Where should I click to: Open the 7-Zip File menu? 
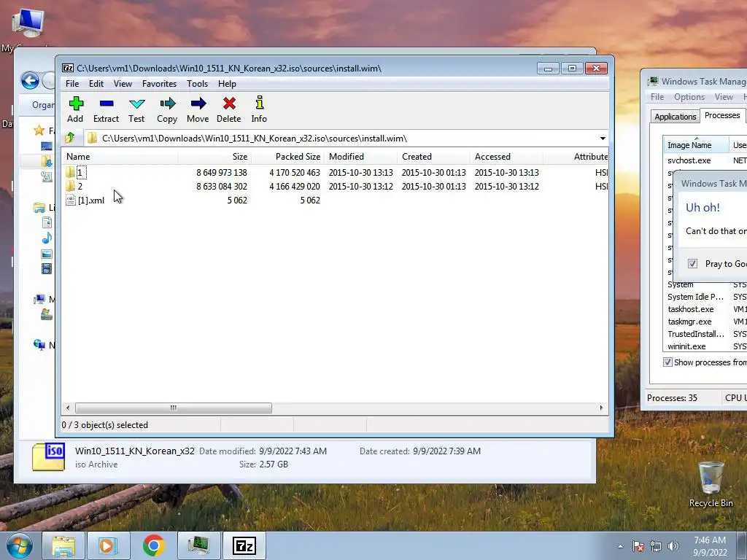point(72,84)
